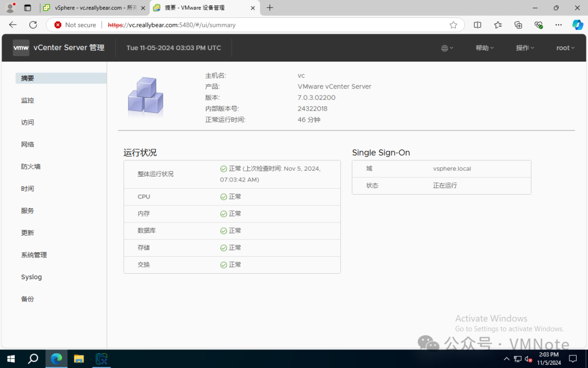Add this page to favorites star

coord(454,25)
